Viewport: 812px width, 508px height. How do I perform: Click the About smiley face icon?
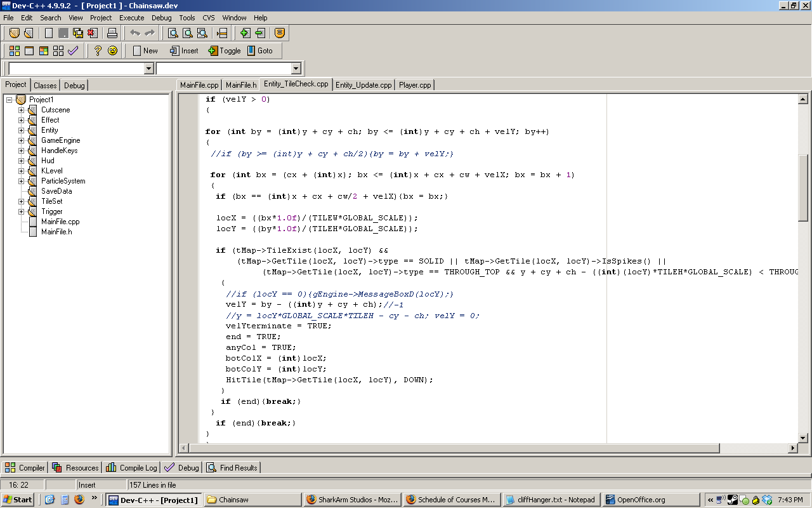point(112,51)
